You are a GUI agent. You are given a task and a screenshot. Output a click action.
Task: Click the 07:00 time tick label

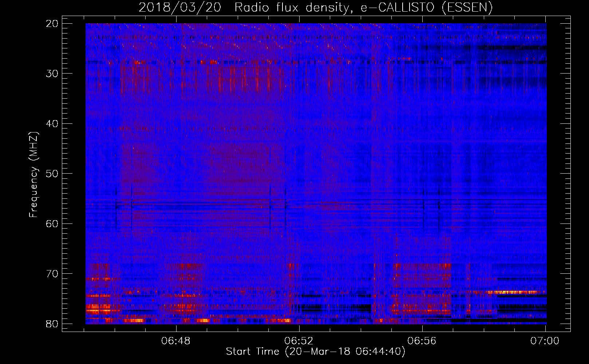coord(545,341)
